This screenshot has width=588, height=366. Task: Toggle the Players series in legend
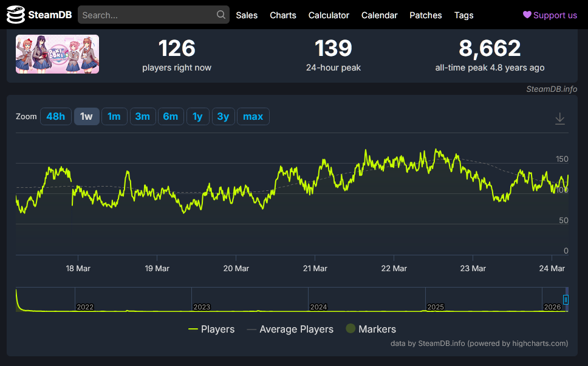click(211, 329)
